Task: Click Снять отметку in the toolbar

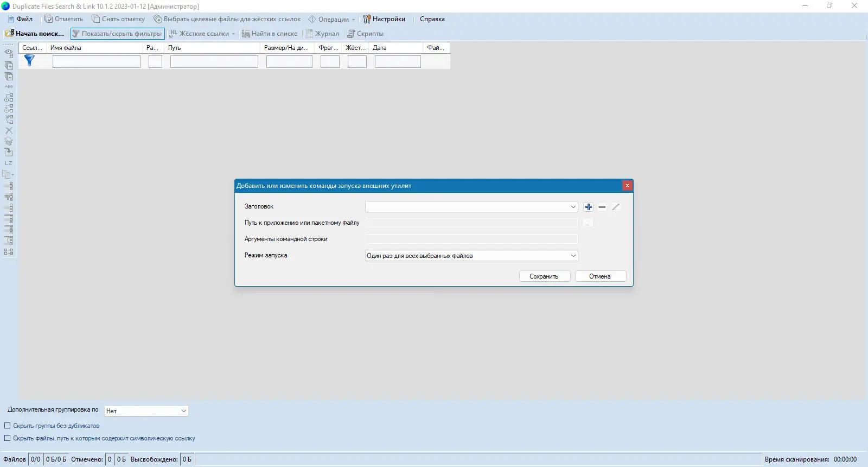Action: tap(118, 19)
